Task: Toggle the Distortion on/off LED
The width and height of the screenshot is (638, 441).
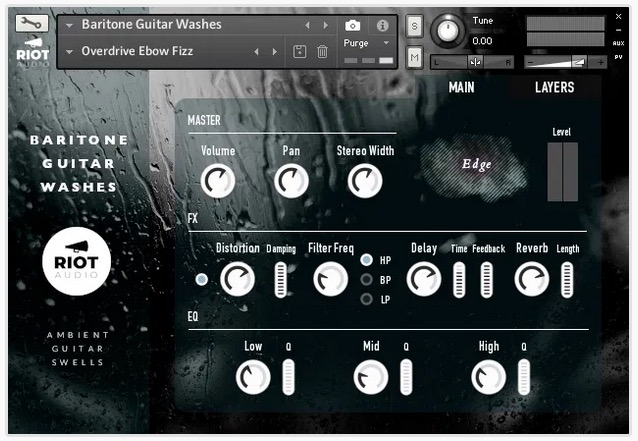Action: click(201, 279)
